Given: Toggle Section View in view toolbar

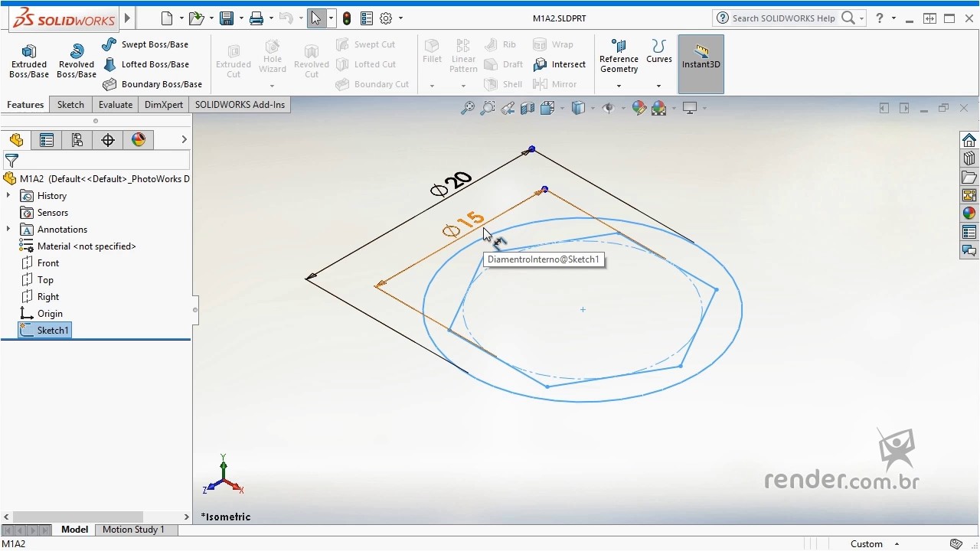Looking at the screenshot, I should pyautogui.click(x=528, y=109).
